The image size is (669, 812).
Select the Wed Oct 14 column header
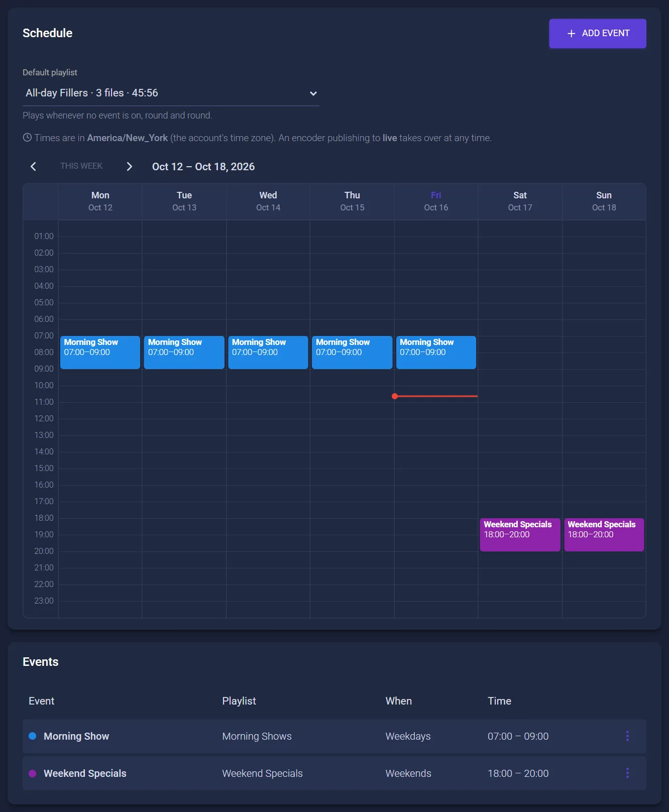[268, 201]
